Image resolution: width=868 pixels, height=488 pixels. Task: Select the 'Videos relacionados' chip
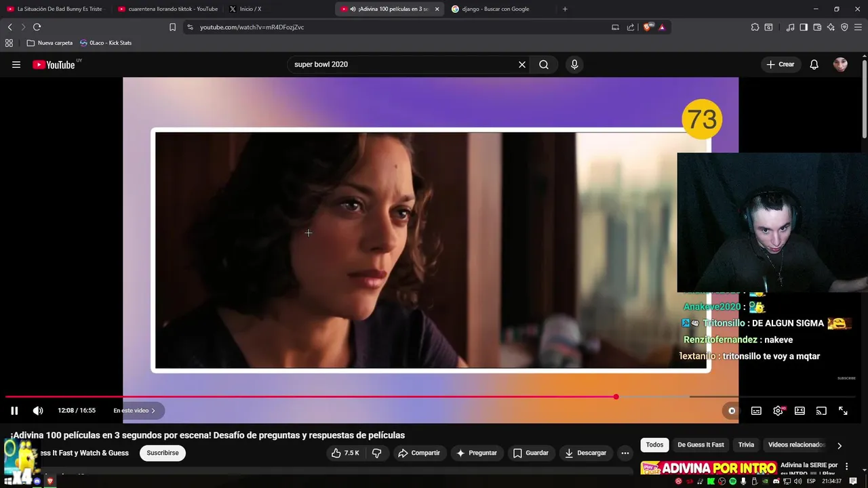tap(796, 445)
